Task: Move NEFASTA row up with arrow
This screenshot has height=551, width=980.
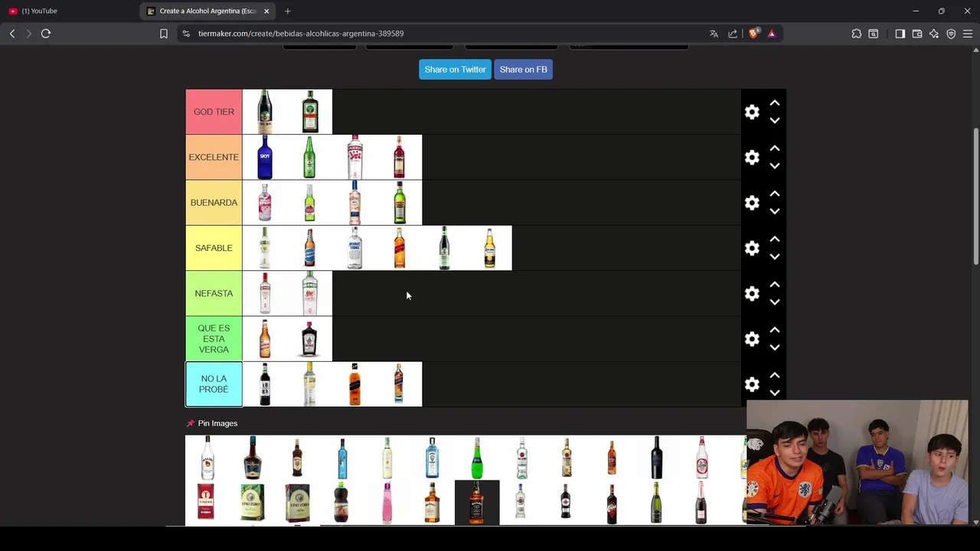Action: [x=775, y=284]
